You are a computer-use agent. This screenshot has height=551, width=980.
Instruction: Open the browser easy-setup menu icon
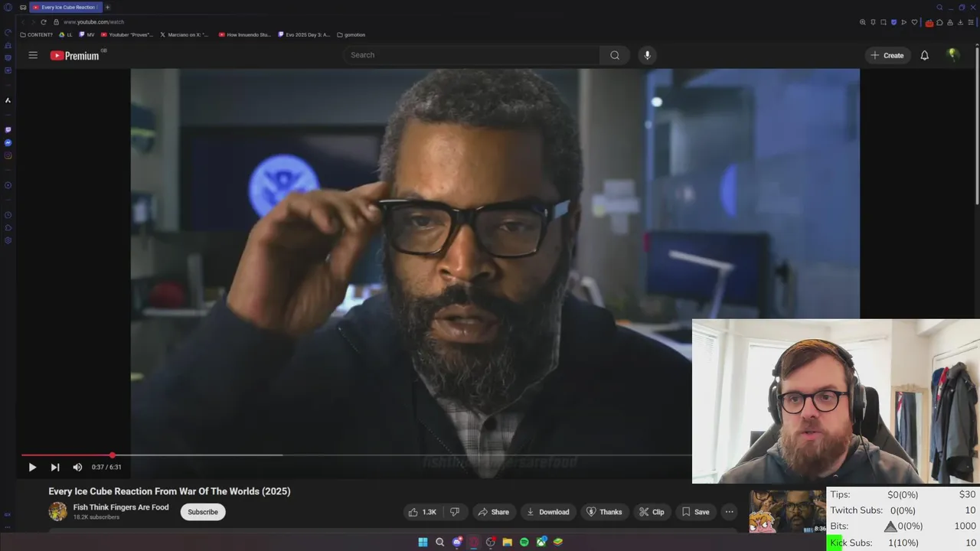(969, 22)
